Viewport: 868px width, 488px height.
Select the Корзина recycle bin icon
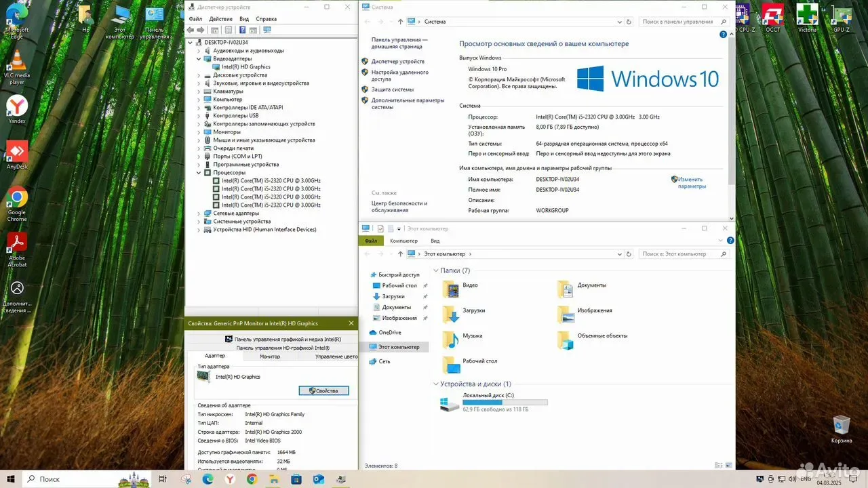[x=842, y=430]
